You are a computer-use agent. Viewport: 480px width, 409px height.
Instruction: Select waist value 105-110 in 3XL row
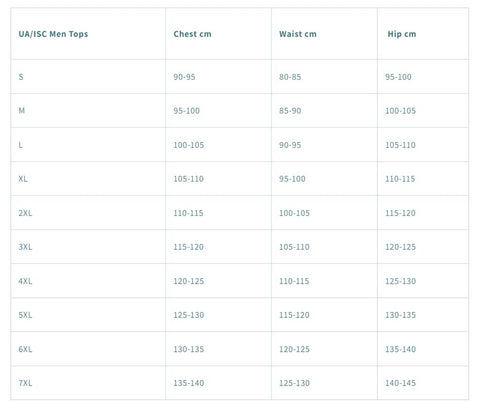pos(294,247)
